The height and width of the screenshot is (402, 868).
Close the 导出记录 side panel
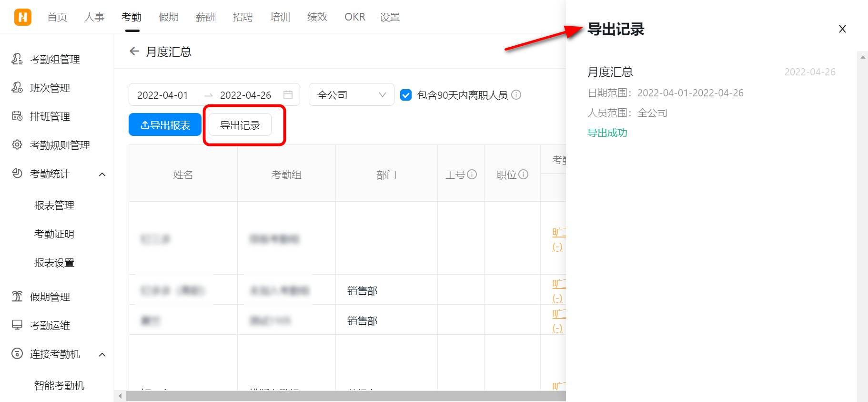[842, 29]
